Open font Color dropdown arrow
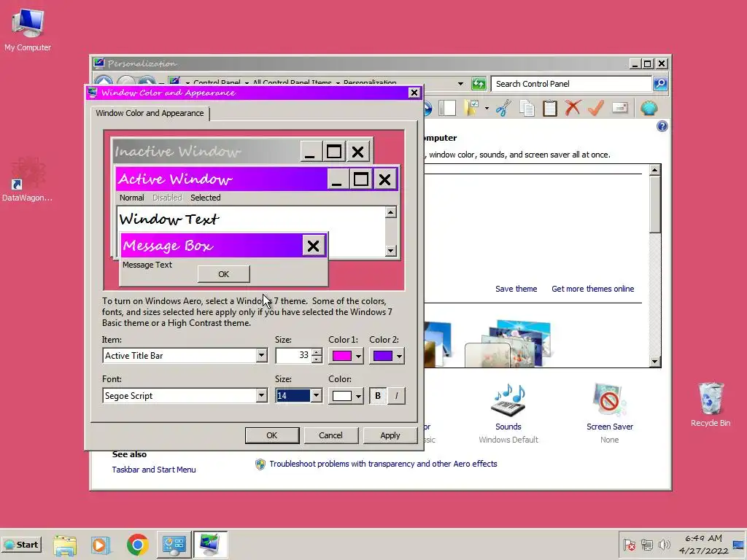Image resolution: width=747 pixels, height=560 pixels. [358, 396]
